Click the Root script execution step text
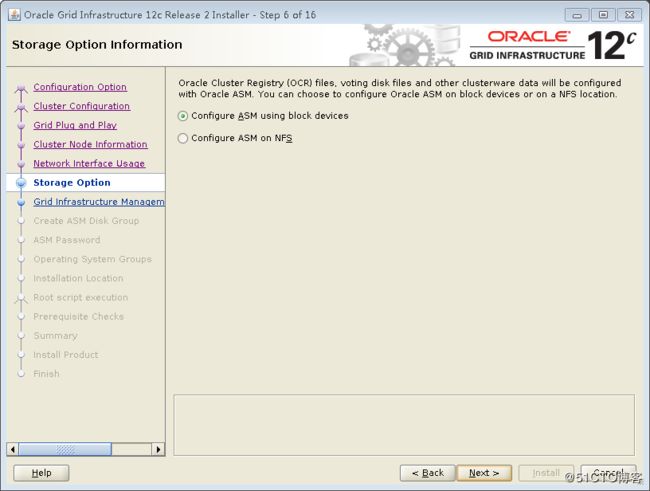Screen dimensions: 650x491 [81, 297]
